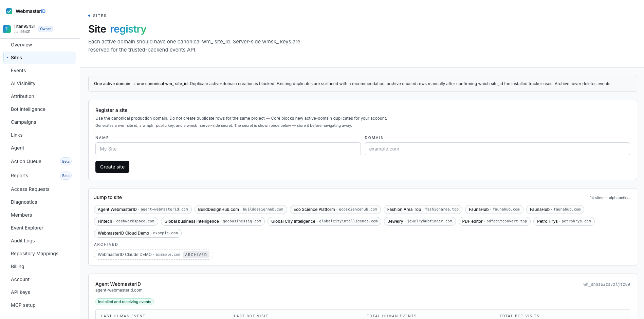Go to Access Requests
The width and height of the screenshot is (644, 319).
[39, 189]
